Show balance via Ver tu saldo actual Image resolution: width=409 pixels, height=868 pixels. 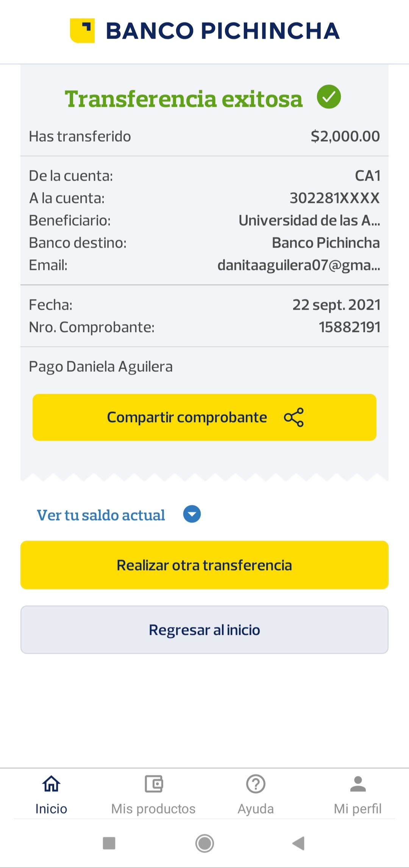101,515
